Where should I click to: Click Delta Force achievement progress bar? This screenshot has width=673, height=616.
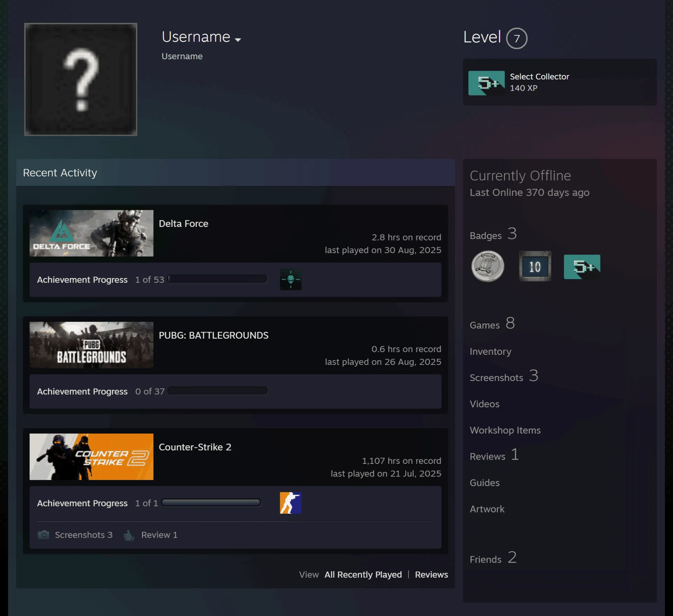click(x=217, y=279)
